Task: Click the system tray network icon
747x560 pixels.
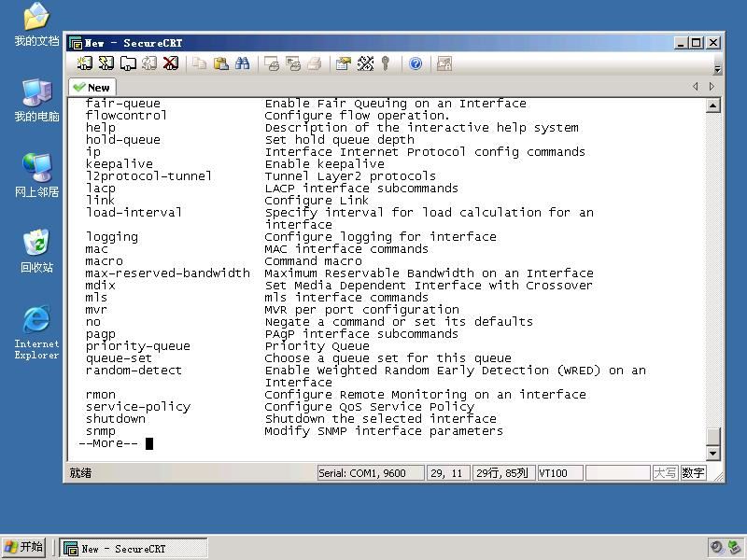Action: (x=734, y=547)
